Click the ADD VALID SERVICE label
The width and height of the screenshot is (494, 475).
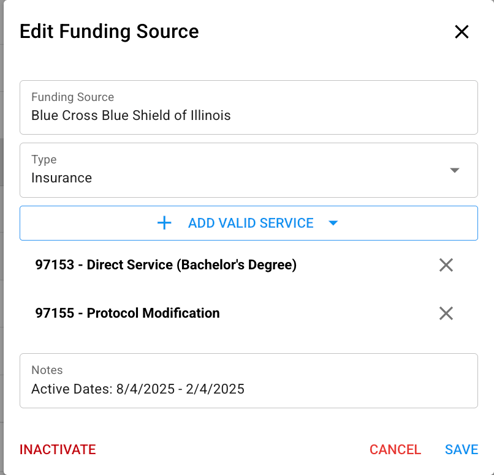click(251, 223)
